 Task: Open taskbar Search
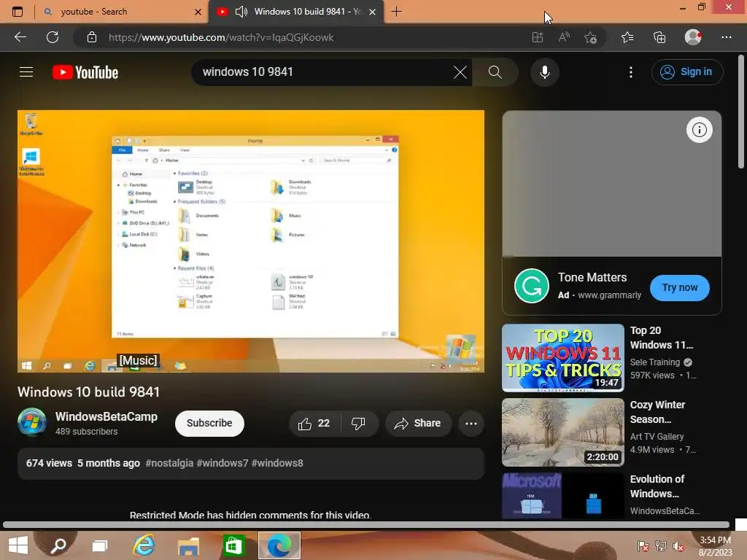[58, 545]
